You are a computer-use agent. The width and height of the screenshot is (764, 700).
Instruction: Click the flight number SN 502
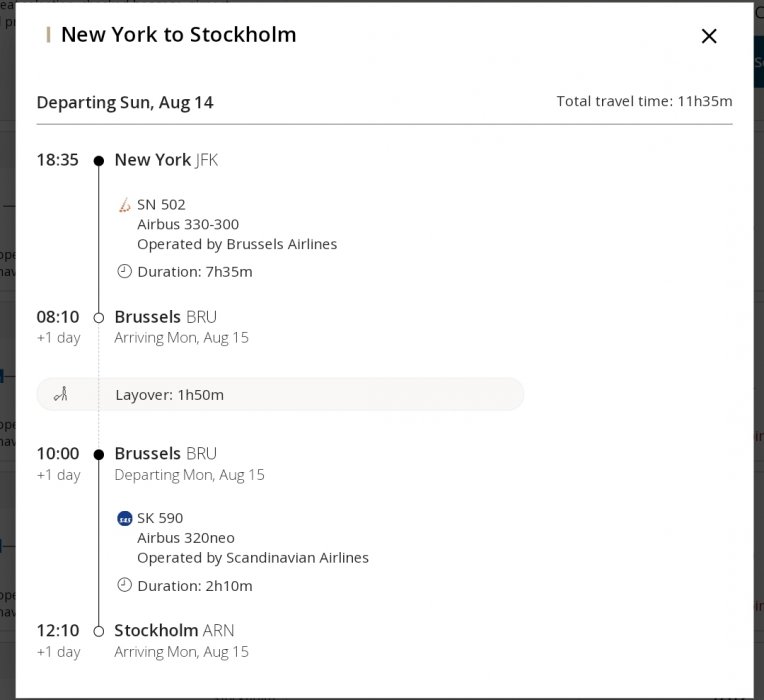161,205
